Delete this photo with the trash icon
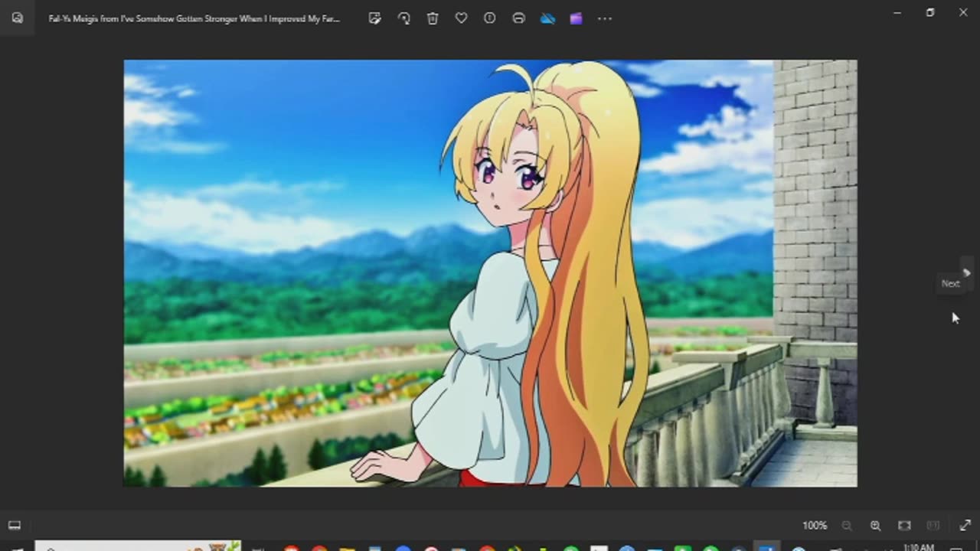The width and height of the screenshot is (980, 551). tap(433, 18)
